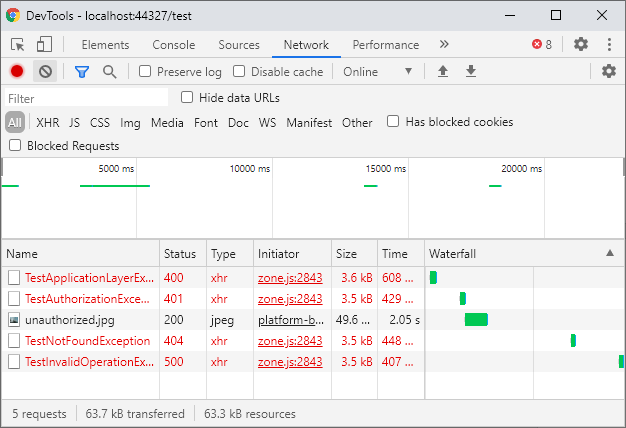Enable Disable cache checkbox
The width and height of the screenshot is (626, 428).
click(x=239, y=71)
